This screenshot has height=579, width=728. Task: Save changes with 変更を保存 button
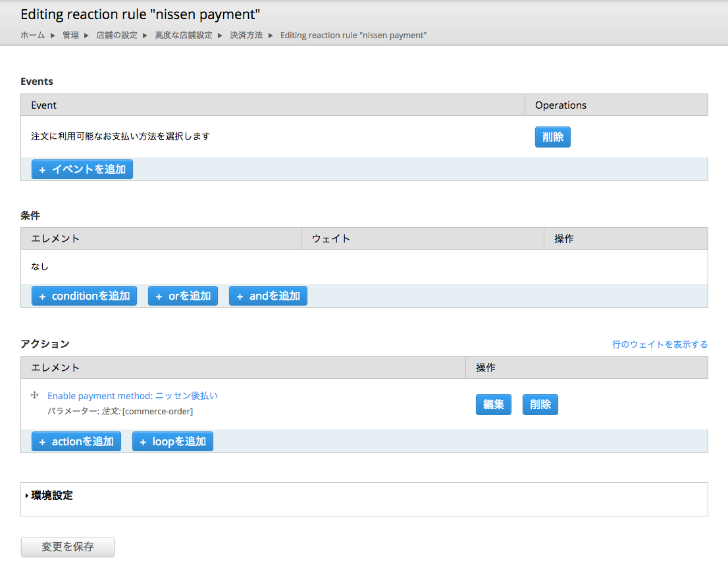point(68,547)
